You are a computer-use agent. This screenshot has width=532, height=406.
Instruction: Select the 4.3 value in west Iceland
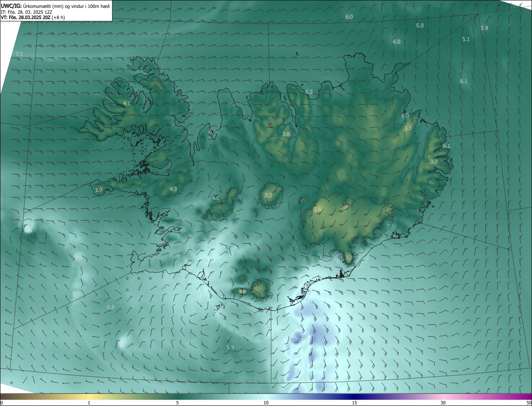(x=173, y=189)
